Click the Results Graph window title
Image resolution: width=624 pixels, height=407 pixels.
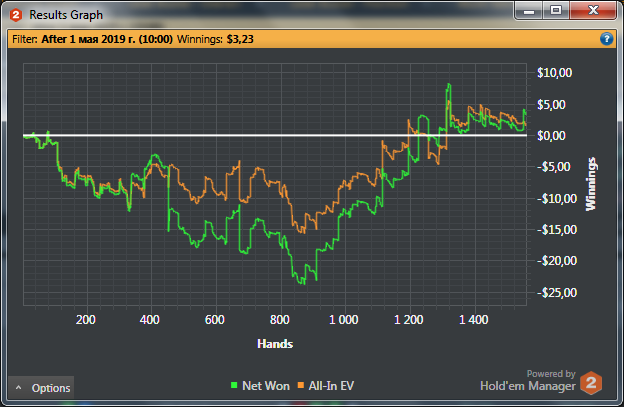coord(66,15)
